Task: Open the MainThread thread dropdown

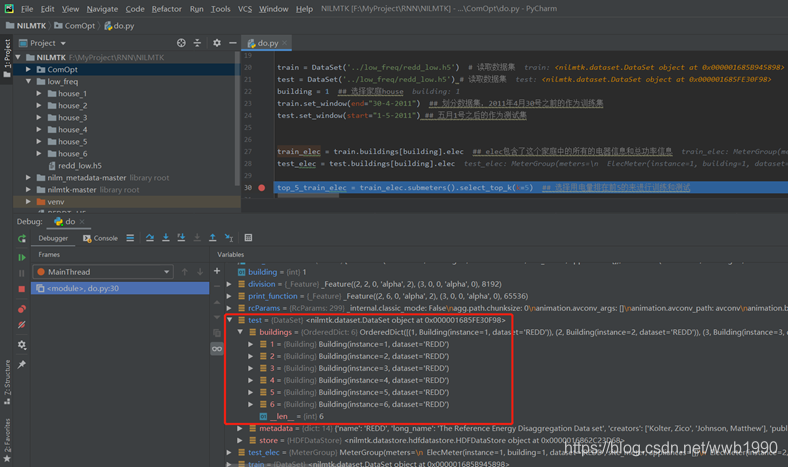Action: pos(103,272)
